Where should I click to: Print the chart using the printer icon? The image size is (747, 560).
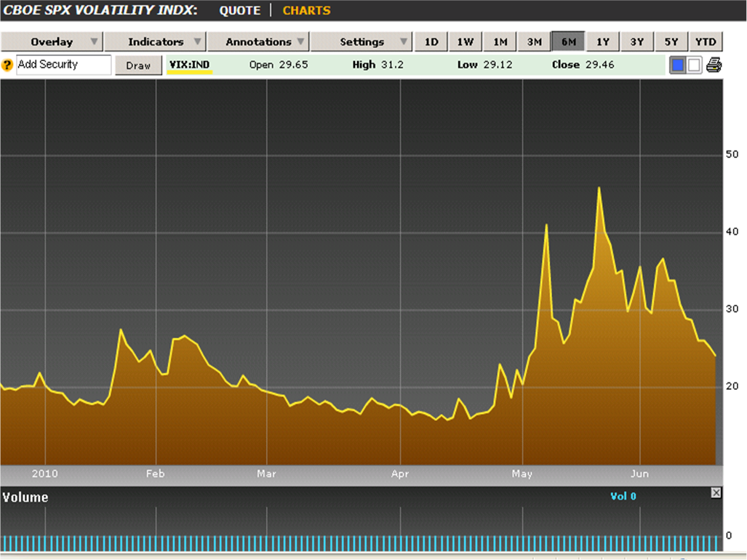(x=714, y=65)
